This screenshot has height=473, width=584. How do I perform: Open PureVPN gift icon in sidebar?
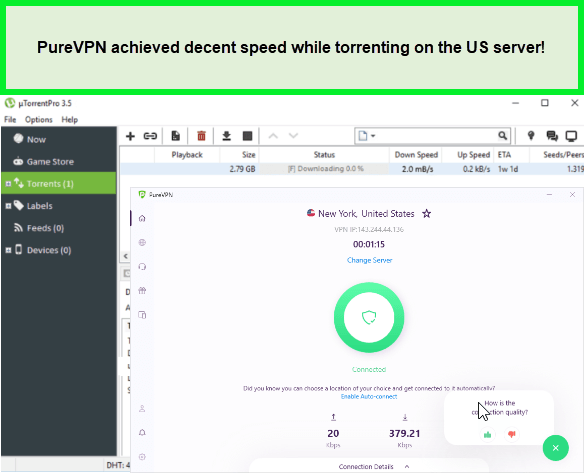(142, 291)
